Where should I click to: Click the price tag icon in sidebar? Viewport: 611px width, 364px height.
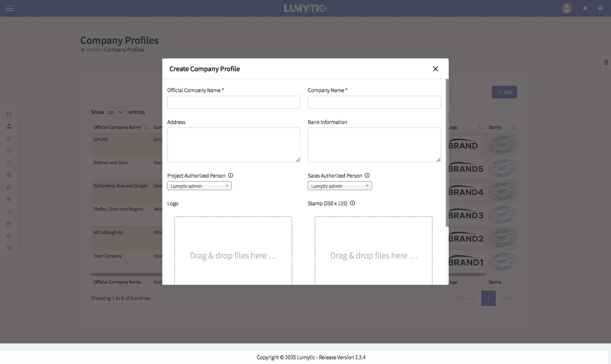[x=9, y=199]
